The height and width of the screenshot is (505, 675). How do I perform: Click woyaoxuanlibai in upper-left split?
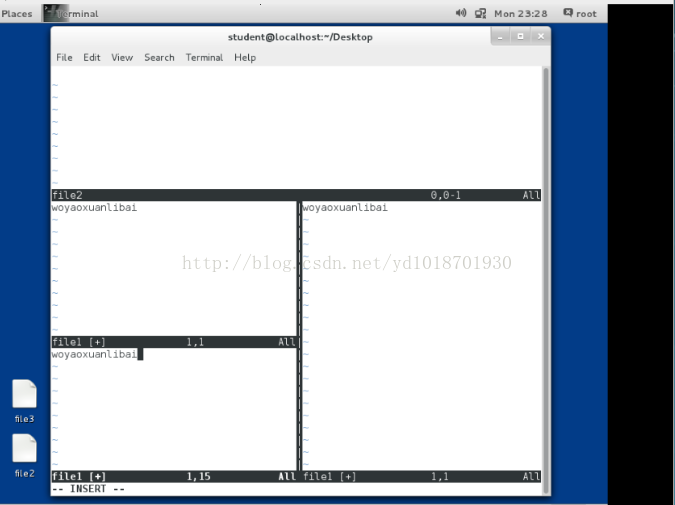(94, 208)
